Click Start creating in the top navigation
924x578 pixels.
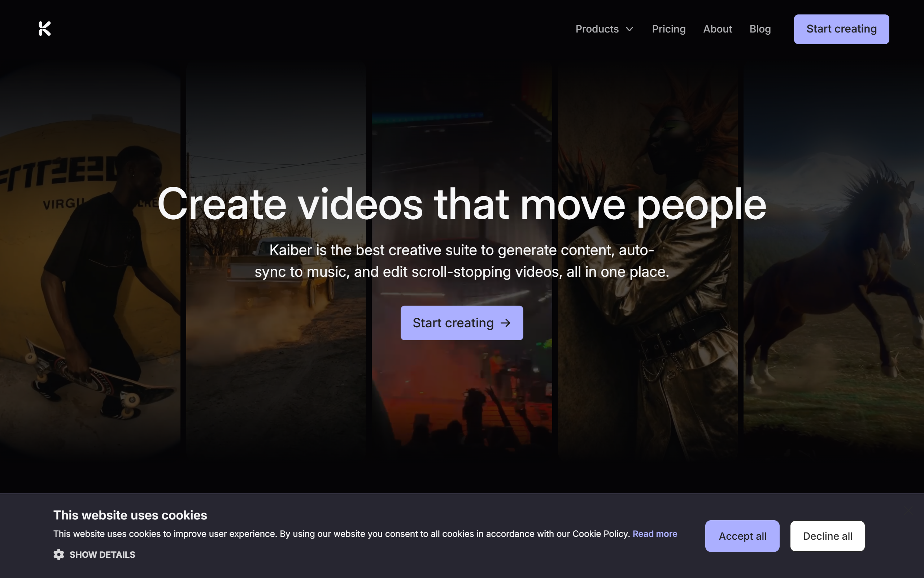[x=842, y=29]
